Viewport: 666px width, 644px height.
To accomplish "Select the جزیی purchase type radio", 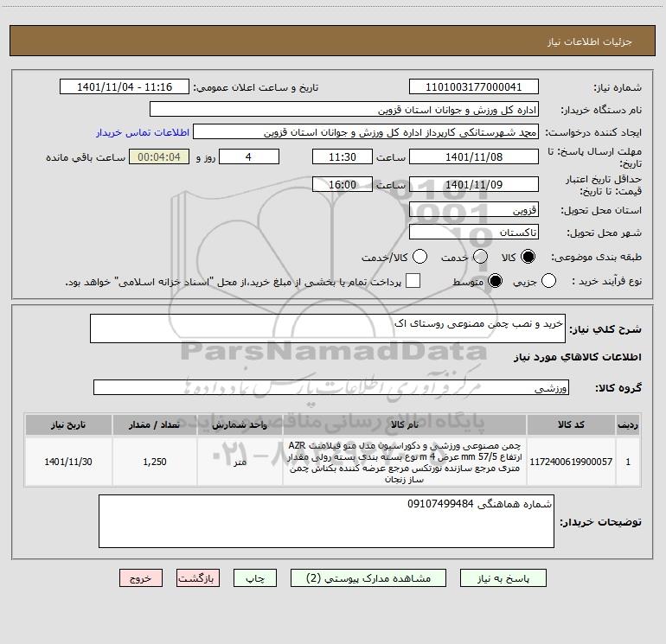I will [548, 281].
